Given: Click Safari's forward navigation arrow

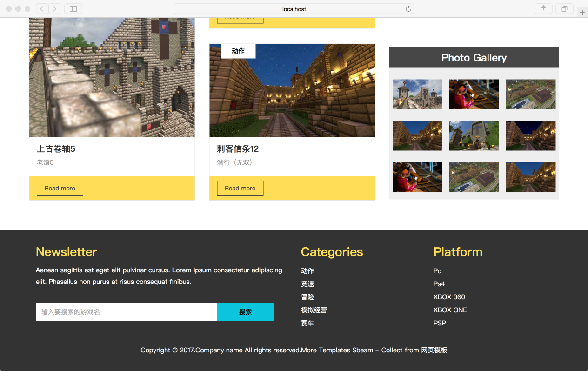Looking at the screenshot, I should tap(54, 9).
